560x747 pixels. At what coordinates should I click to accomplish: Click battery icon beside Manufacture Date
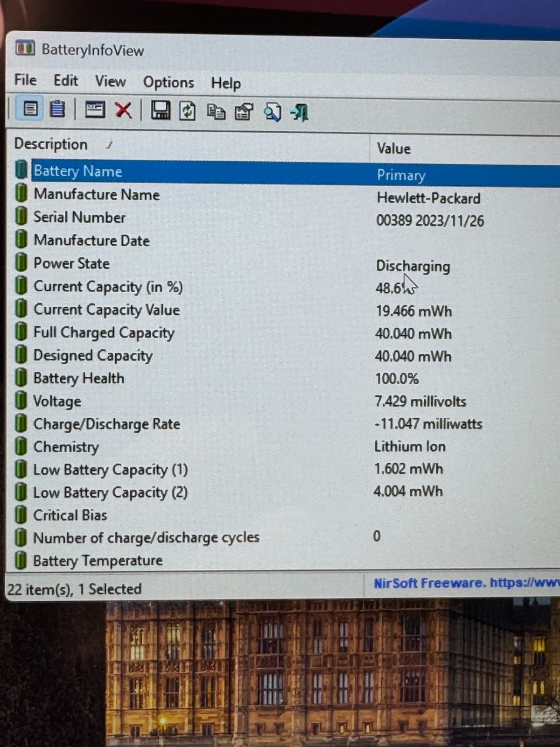[21, 239]
